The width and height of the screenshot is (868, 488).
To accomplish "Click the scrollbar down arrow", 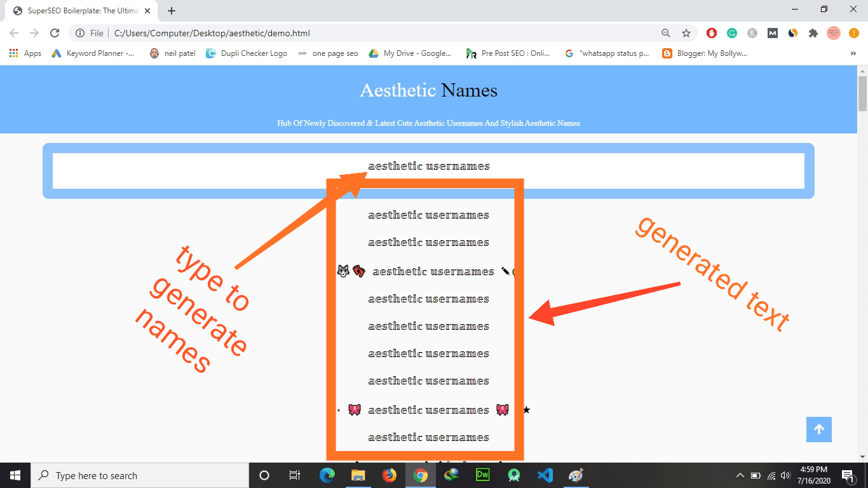I will [x=862, y=456].
